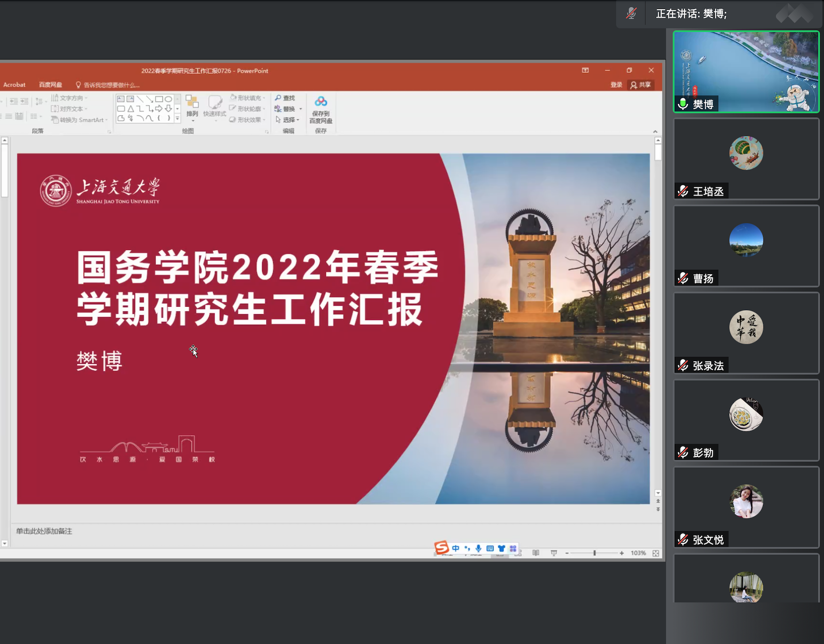
Task: Click Text Direction (文字方向)
Action: 69,98
